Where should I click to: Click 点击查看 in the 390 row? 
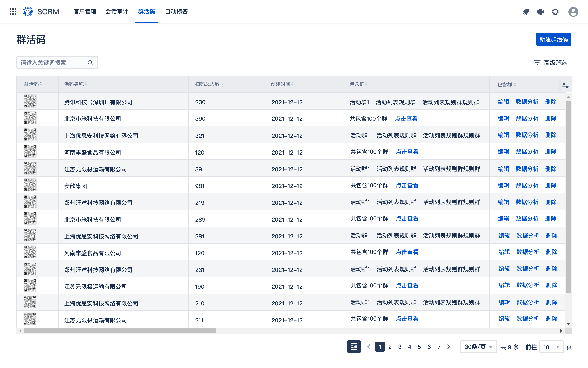406,119
